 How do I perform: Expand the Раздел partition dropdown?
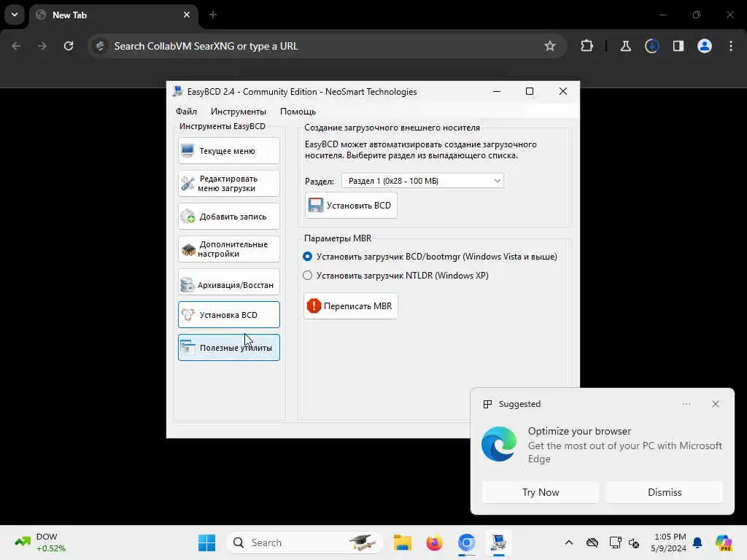click(422, 181)
